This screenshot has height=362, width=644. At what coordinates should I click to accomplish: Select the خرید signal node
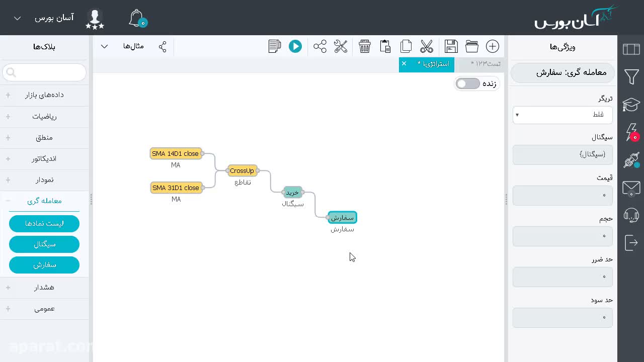(292, 192)
